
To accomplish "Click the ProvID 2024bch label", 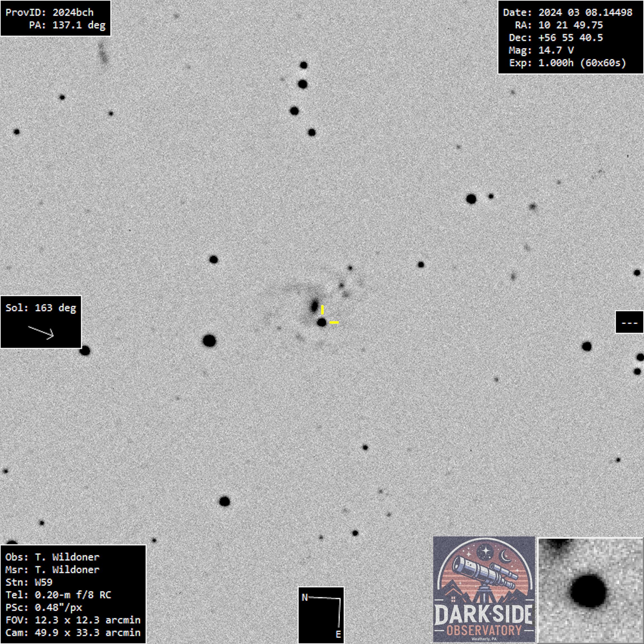I will tap(49, 13).
